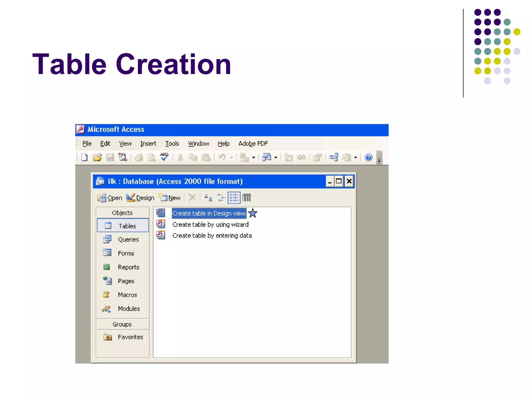Click the Relationships toolbar icon
532x399 pixels.
point(334,157)
